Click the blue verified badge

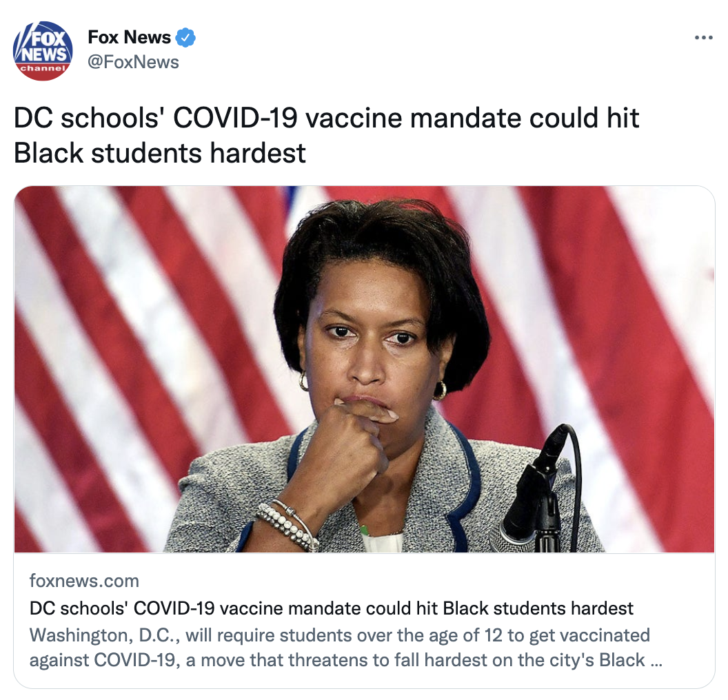(x=185, y=38)
